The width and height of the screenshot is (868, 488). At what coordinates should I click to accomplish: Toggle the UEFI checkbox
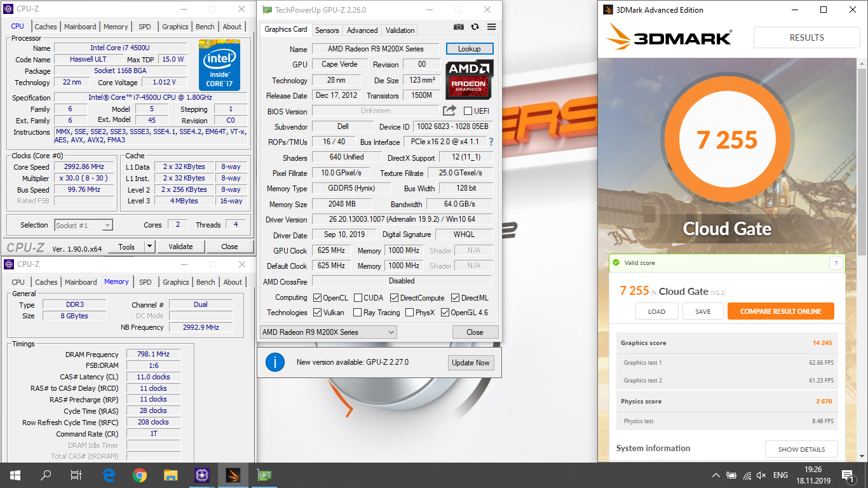pyautogui.click(x=468, y=111)
